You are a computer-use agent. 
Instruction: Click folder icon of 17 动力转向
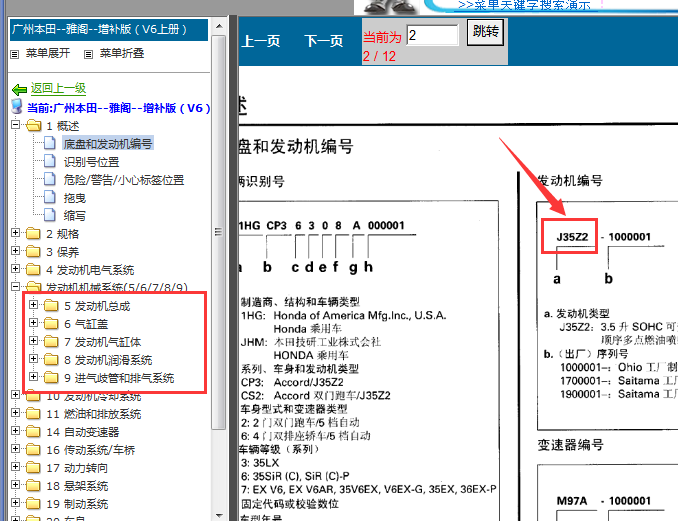[33, 468]
